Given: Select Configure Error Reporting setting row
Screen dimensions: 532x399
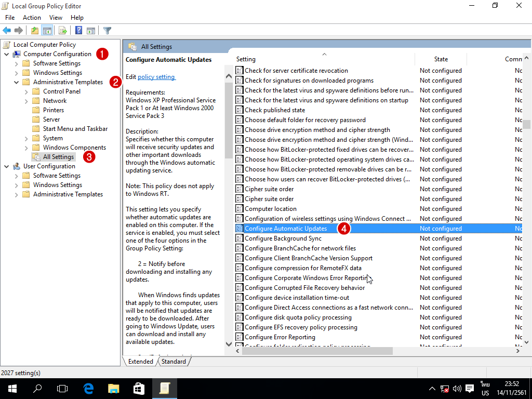Looking at the screenshot, I should [x=378, y=337].
